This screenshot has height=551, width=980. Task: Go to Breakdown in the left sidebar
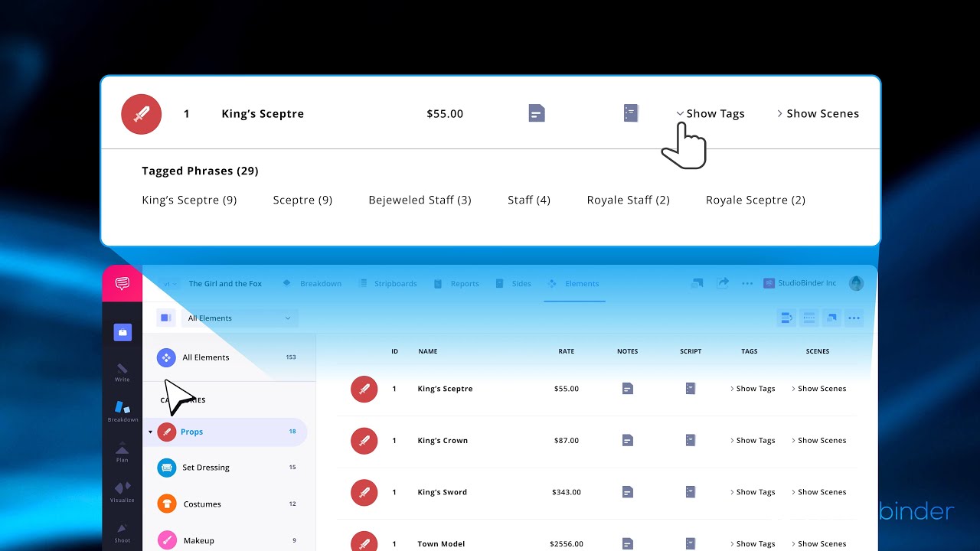tap(122, 412)
